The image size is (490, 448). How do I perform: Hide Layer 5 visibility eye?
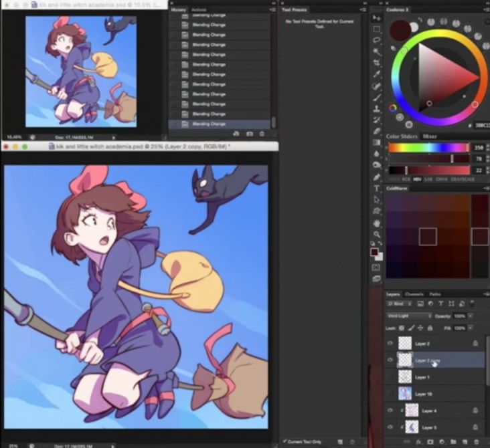[390, 427]
